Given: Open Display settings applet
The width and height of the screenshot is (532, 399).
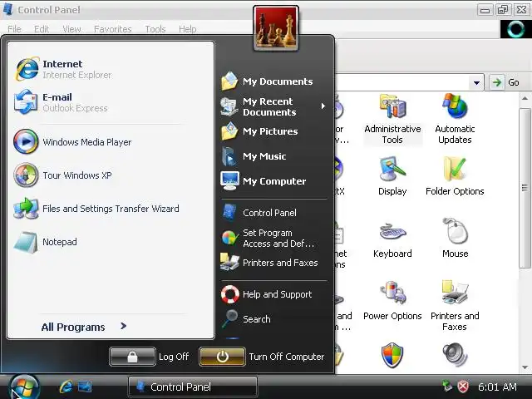Looking at the screenshot, I should (392, 176).
